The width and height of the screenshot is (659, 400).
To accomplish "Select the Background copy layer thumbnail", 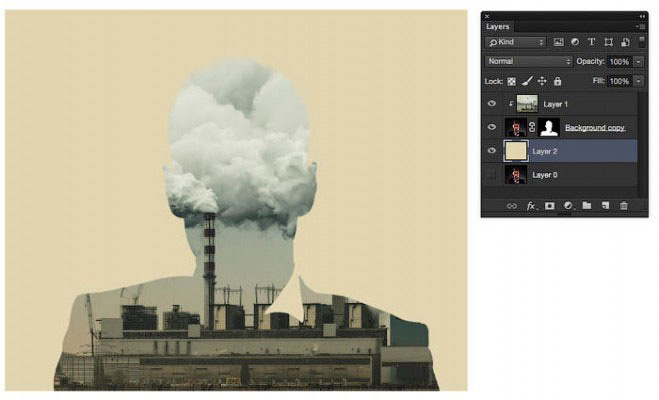I will click(515, 127).
